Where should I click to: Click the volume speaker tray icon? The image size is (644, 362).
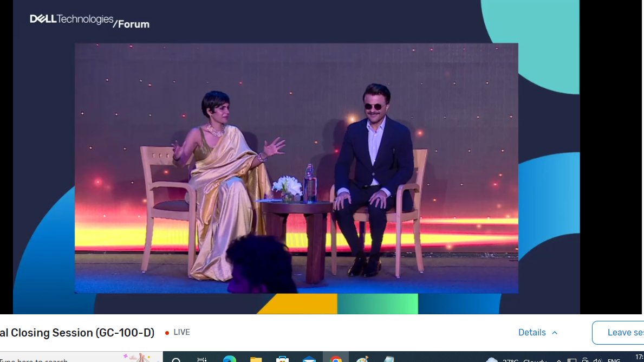pyautogui.click(x=597, y=360)
